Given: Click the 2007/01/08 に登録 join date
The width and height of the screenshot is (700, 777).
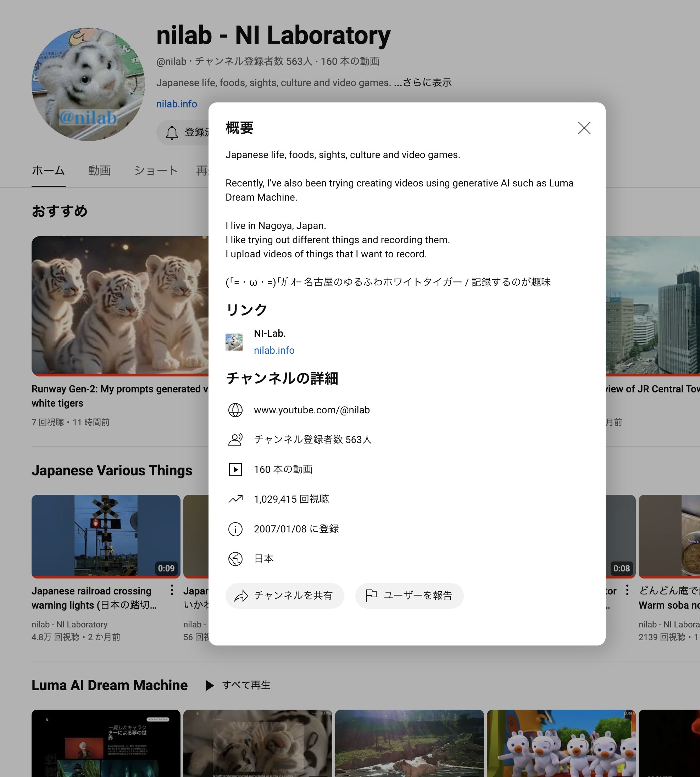Looking at the screenshot, I should [x=296, y=529].
